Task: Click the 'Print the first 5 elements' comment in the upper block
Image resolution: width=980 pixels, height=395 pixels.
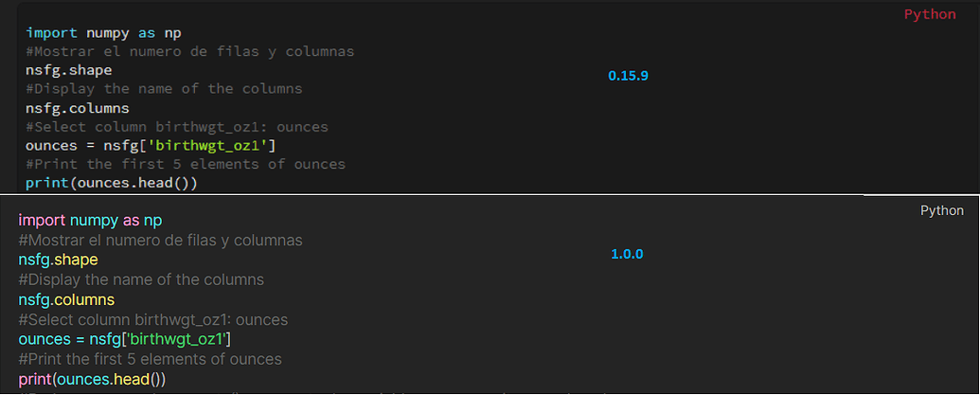Action: [186, 164]
